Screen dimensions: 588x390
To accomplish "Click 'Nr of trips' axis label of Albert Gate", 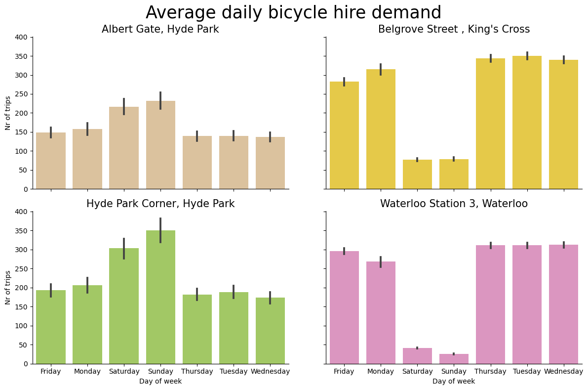I will point(8,113).
